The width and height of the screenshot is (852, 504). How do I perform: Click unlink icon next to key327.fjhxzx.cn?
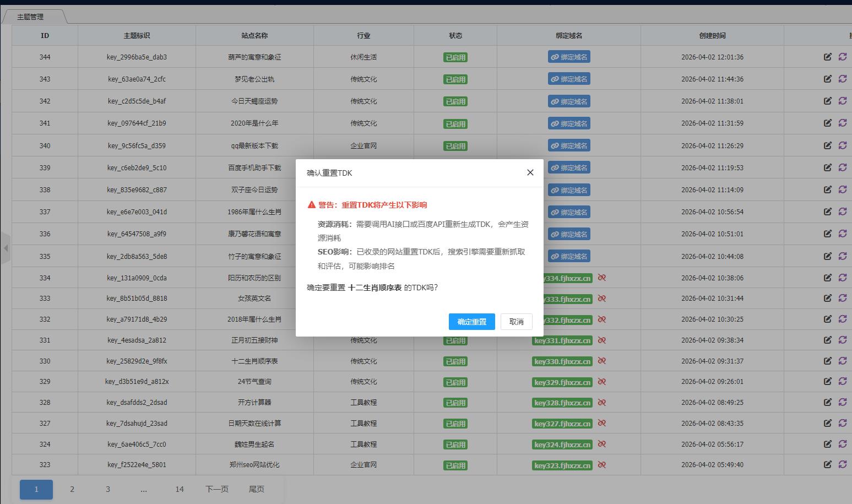[602, 423]
